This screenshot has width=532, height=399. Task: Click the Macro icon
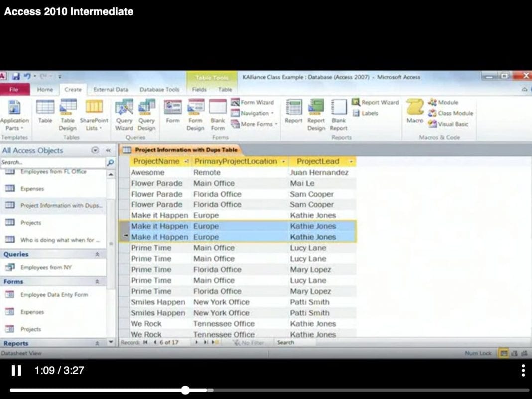(415, 112)
